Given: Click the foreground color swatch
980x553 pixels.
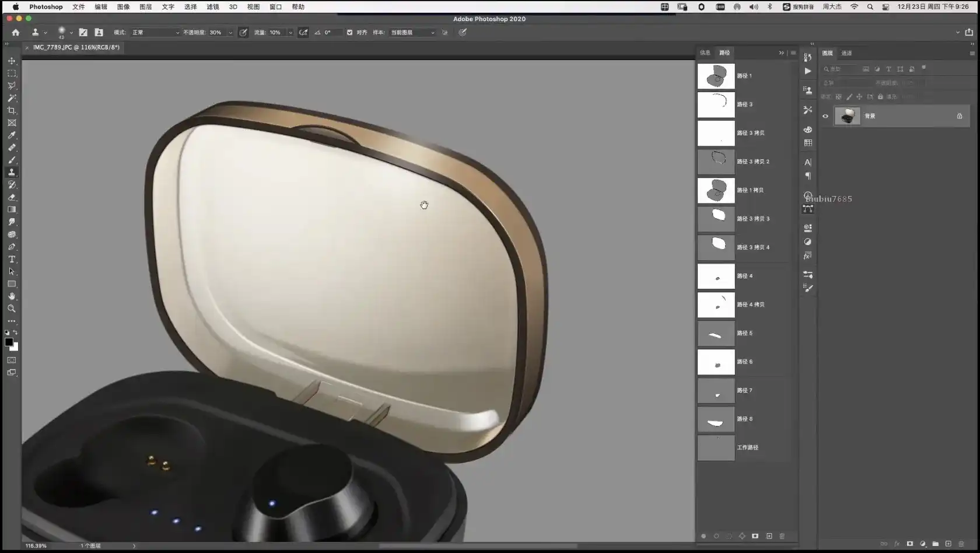Looking at the screenshot, I should [x=9, y=342].
